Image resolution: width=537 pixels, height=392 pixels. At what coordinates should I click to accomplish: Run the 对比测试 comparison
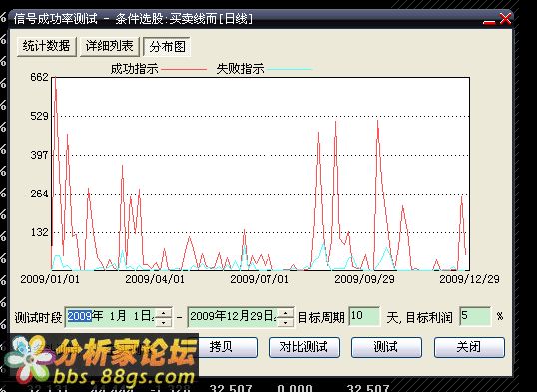(304, 347)
